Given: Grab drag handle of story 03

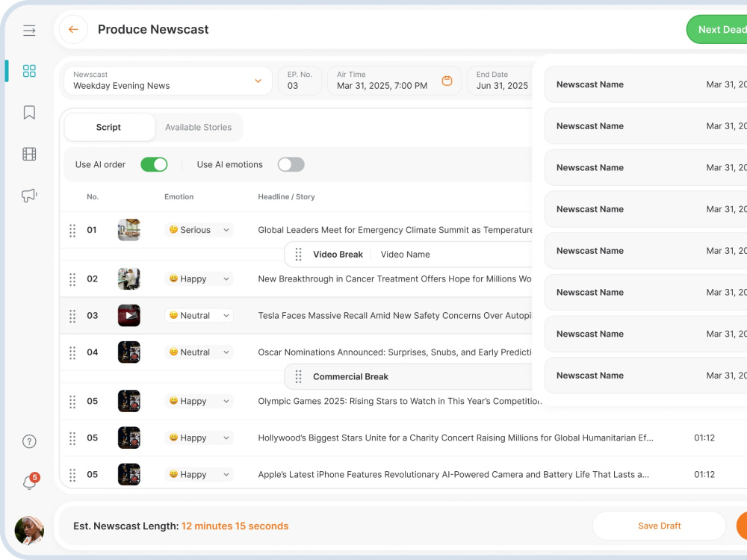Looking at the screenshot, I should pos(72,316).
